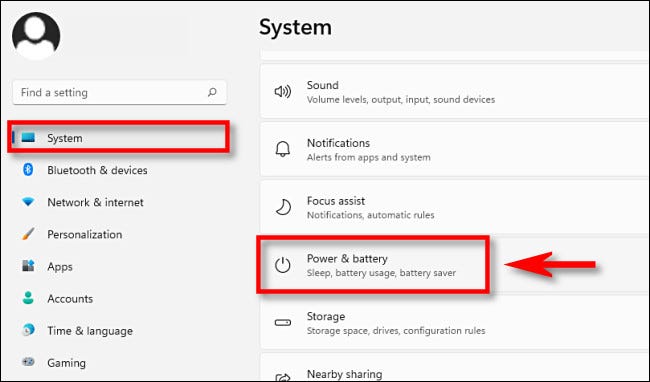The image size is (650, 382).
Task: Select System in the sidebar
Action: pos(119,138)
